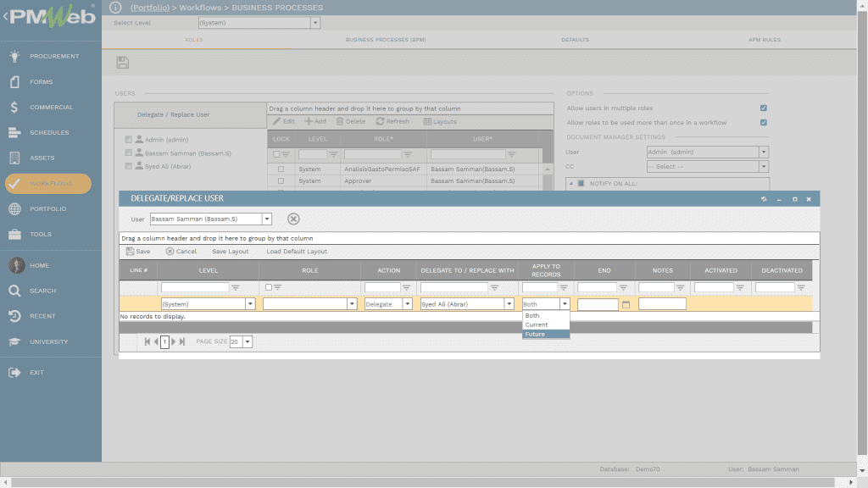Image resolution: width=868 pixels, height=488 pixels.
Task: Toggle the Bassam Samman user checkbox
Action: (x=129, y=152)
